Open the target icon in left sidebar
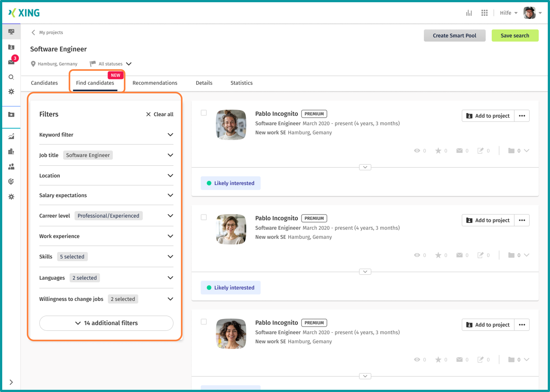The image size is (550, 392). click(x=11, y=182)
